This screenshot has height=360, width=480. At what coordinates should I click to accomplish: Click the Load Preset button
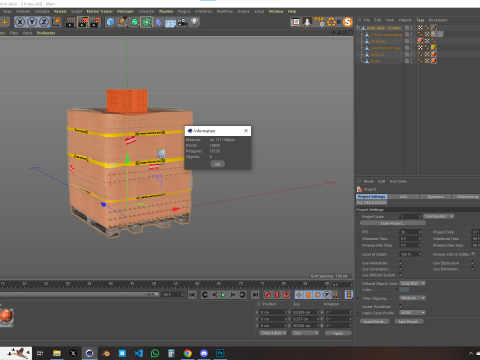(x=375, y=321)
